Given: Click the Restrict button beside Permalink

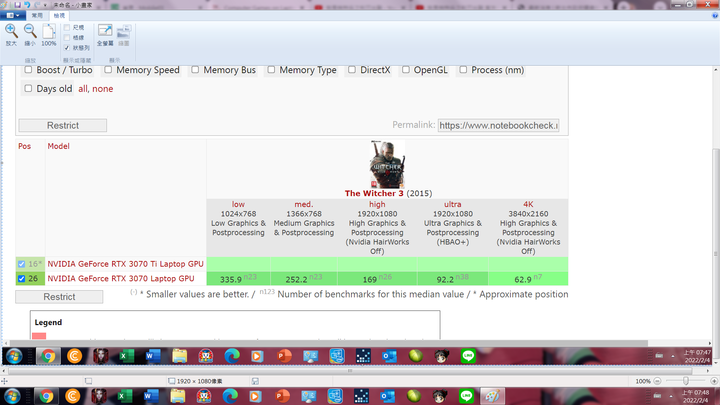Looking at the screenshot, I should [x=63, y=125].
